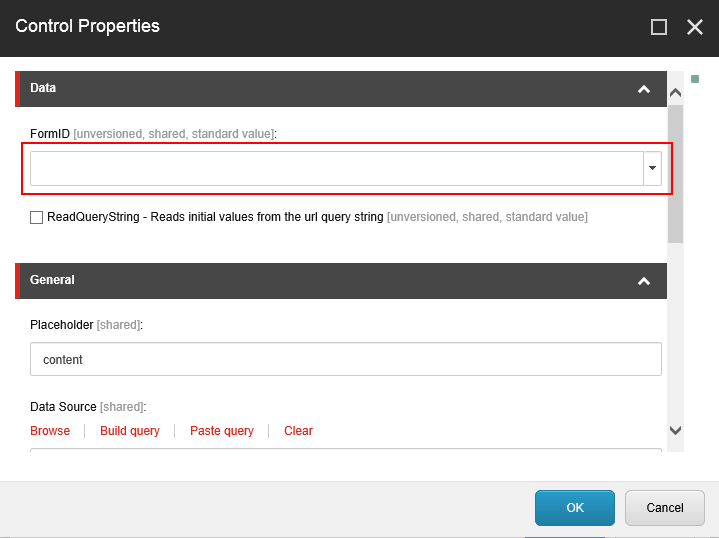The height and width of the screenshot is (538, 719).
Task: Clear the Data Source value
Action: click(x=298, y=431)
